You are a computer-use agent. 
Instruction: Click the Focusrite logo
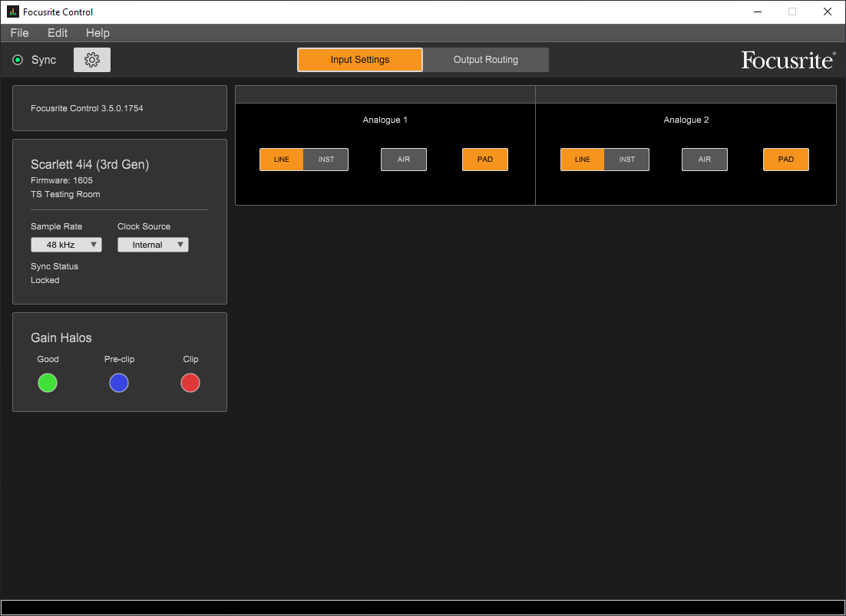click(x=788, y=60)
